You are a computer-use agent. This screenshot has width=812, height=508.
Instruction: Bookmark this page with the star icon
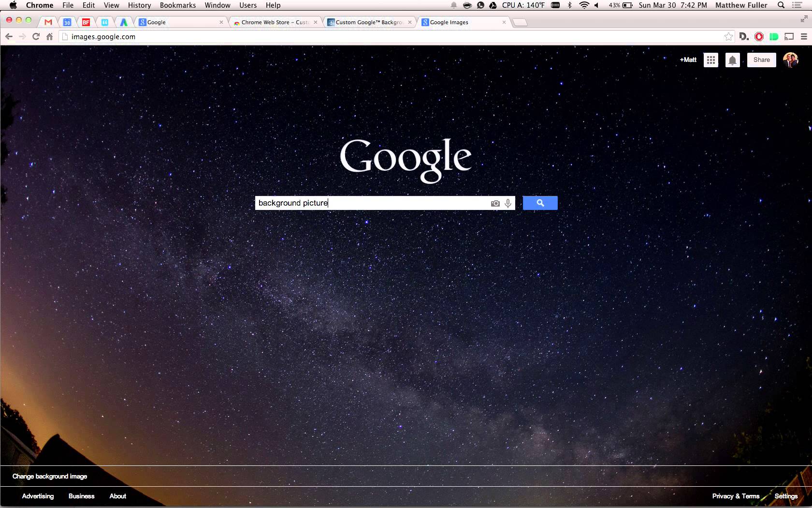[x=728, y=37]
